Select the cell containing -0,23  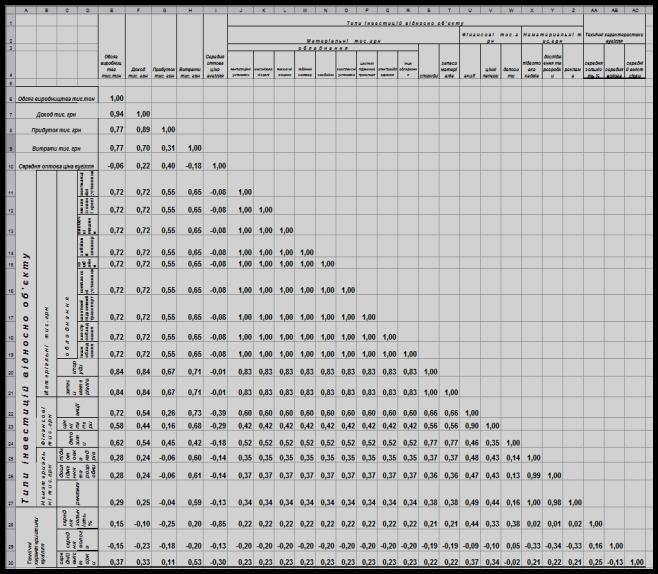tap(138, 541)
